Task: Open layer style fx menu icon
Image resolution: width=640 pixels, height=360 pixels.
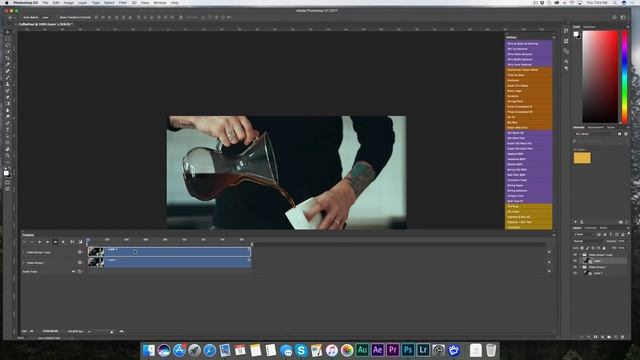Action: point(589,337)
